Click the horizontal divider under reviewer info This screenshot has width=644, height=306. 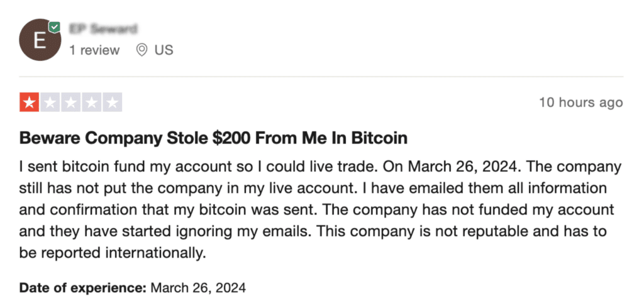pos(321,76)
